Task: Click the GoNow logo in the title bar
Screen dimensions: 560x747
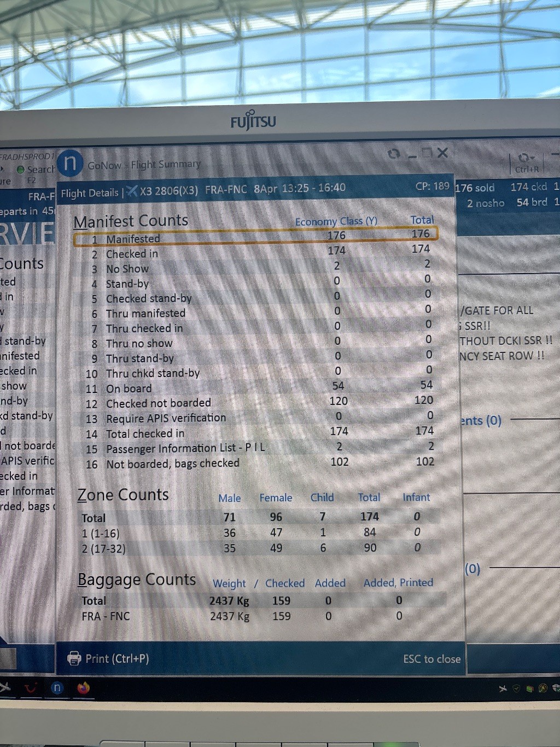Action: (x=70, y=163)
